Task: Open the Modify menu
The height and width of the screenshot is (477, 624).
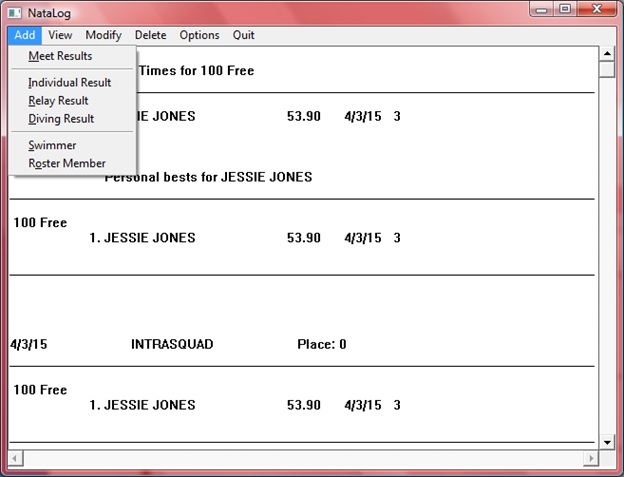Action: click(103, 35)
